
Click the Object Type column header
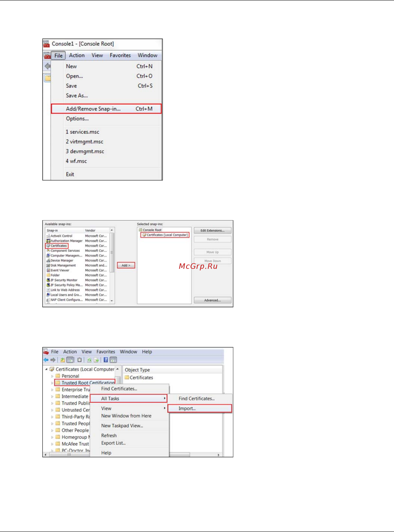pos(137,370)
